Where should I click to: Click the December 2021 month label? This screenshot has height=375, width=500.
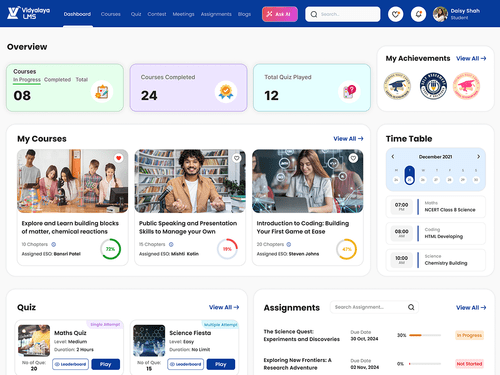(x=435, y=157)
